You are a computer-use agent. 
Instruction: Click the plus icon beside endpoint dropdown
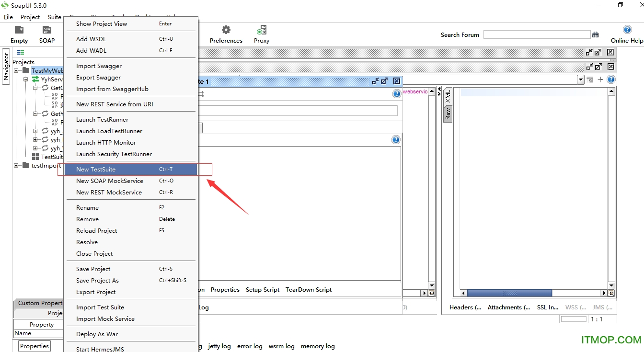(600, 79)
